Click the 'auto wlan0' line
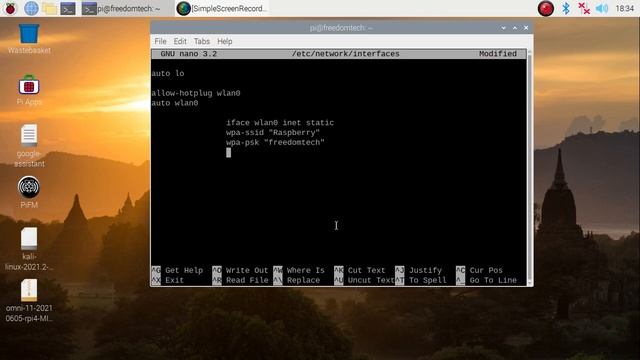The image size is (640, 360). point(175,103)
